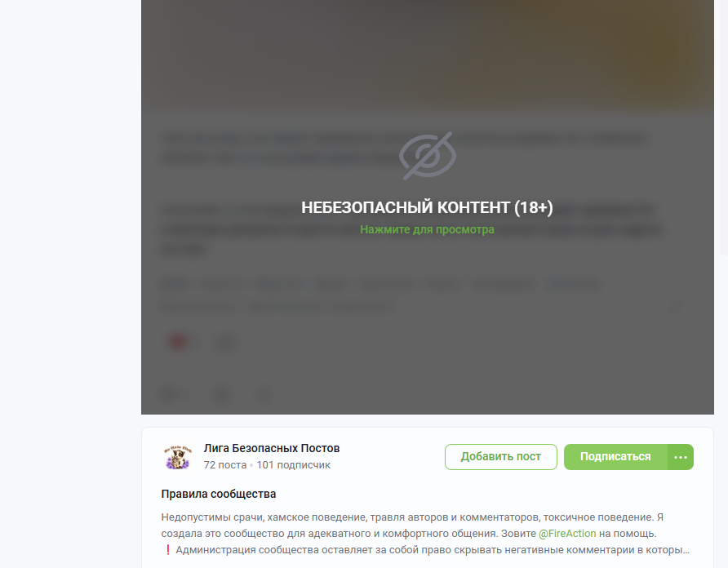Image resolution: width=728 pixels, height=568 pixels.
Task: Open the "Лига Безопасных Постов" community name link
Action: click(272, 448)
